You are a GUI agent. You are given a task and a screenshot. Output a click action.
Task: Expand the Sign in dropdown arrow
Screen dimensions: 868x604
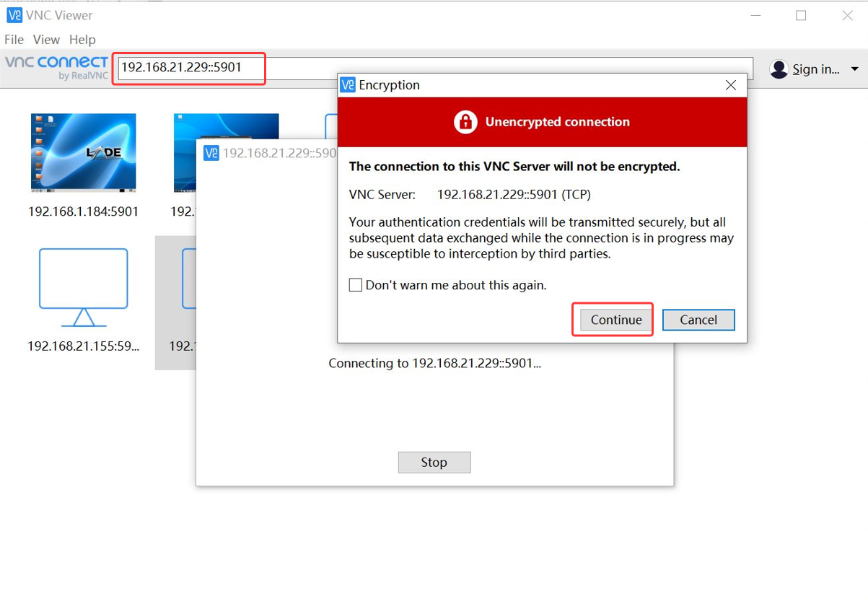(854, 69)
